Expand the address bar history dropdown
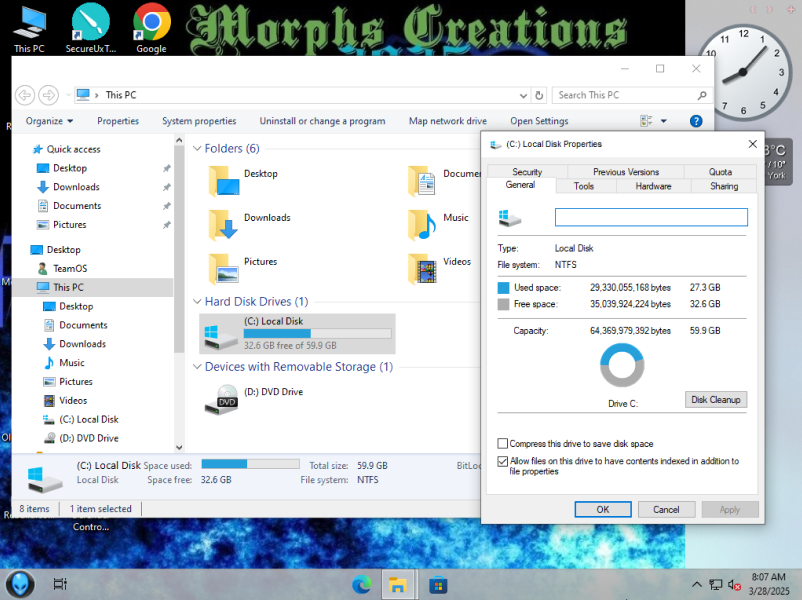The height and width of the screenshot is (600, 802). tap(523, 95)
